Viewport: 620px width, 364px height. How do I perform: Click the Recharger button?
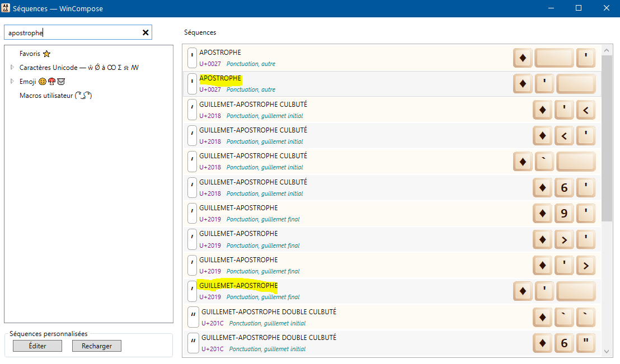pyautogui.click(x=97, y=346)
